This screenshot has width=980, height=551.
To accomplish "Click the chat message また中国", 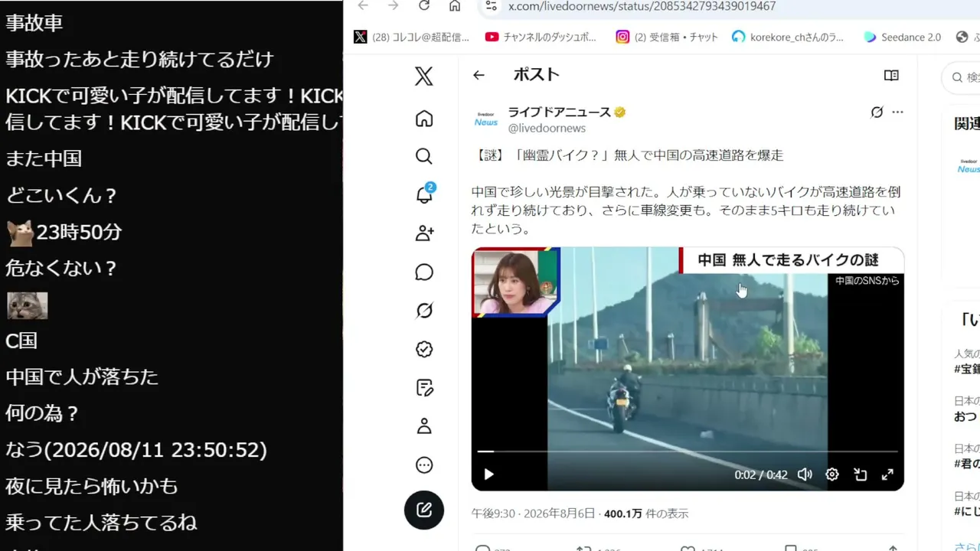I will [44, 158].
